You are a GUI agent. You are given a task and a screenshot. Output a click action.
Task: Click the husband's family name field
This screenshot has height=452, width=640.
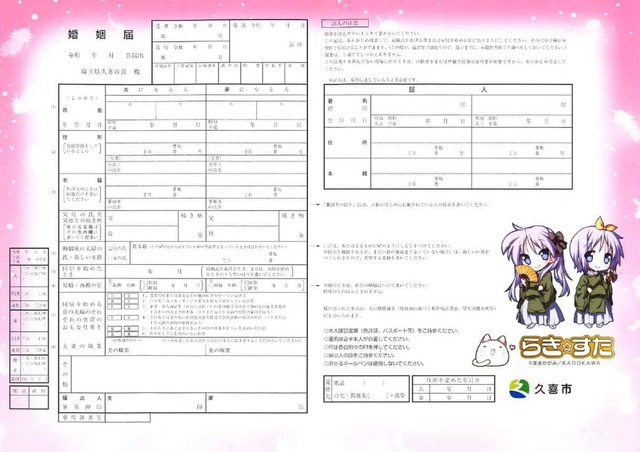tap(131, 111)
